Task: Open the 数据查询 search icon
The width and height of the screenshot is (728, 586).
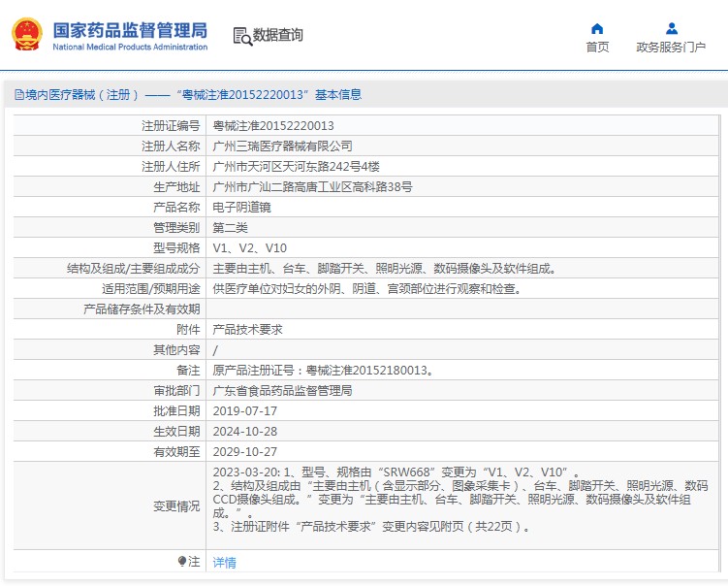Action: pos(242,36)
